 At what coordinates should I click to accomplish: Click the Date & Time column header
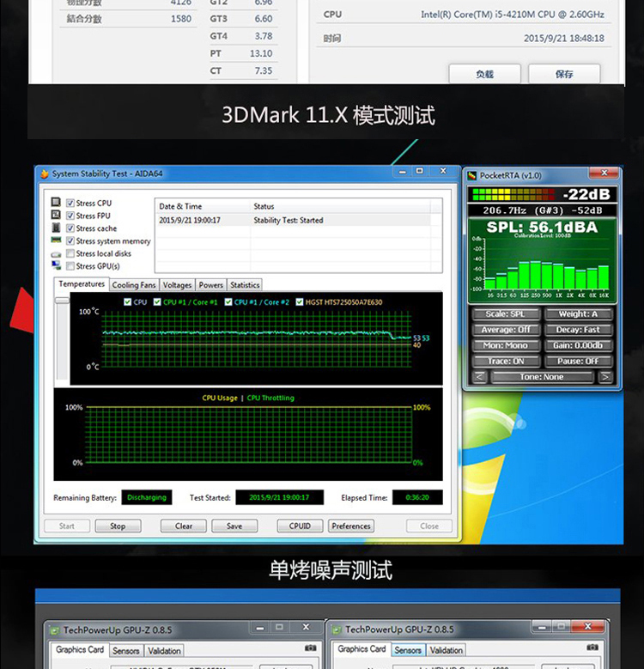pos(203,206)
